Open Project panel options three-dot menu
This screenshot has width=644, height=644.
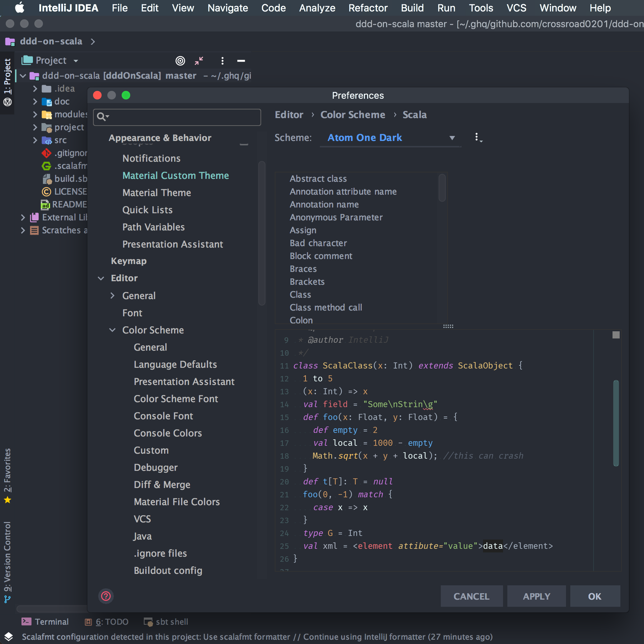223,61
